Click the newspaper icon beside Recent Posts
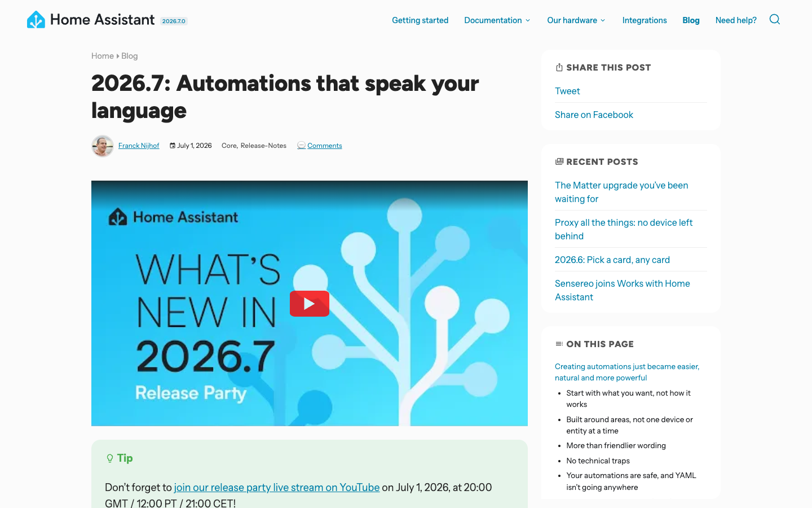 coord(559,161)
